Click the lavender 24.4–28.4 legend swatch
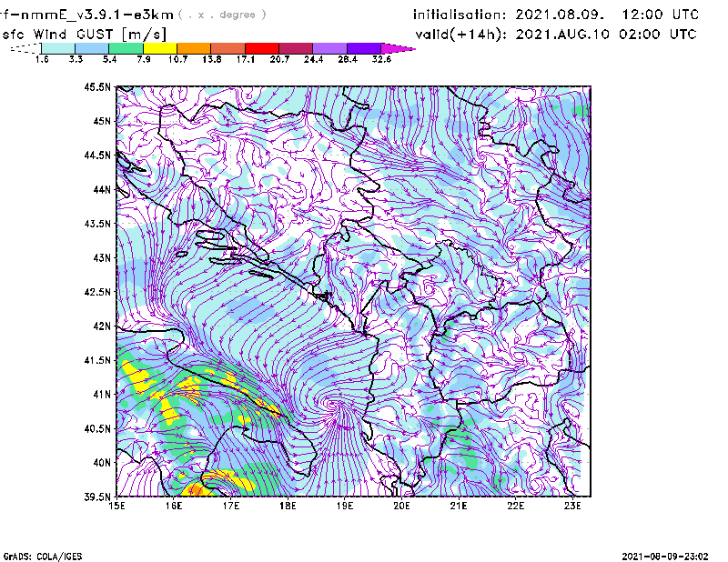728x562 pixels. [x=329, y=48]
